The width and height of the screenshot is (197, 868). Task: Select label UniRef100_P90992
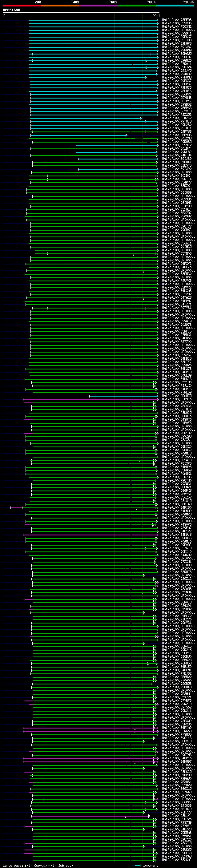click(177, 216)
